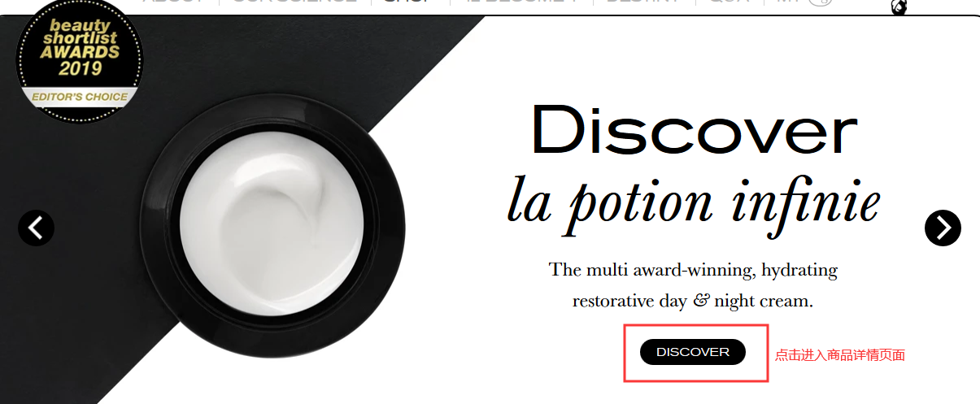Click the "restorative day & night cream" line
This screenshot has height=404, width=980.
click(x=691, y=301)
